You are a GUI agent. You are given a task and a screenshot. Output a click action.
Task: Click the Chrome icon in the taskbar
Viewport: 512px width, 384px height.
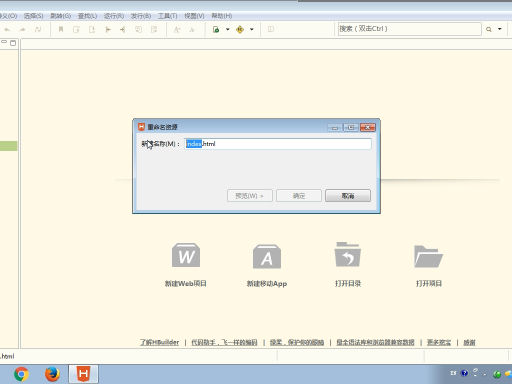tap(21, 374)
